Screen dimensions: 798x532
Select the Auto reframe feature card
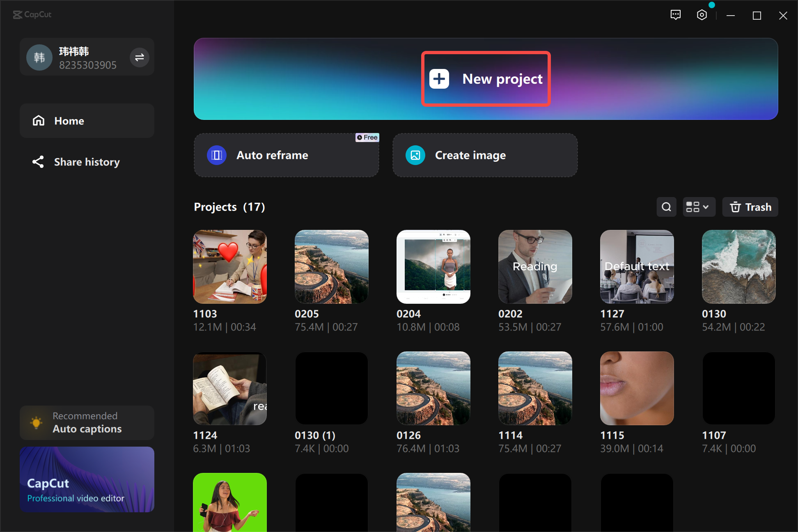click(286, 155)
